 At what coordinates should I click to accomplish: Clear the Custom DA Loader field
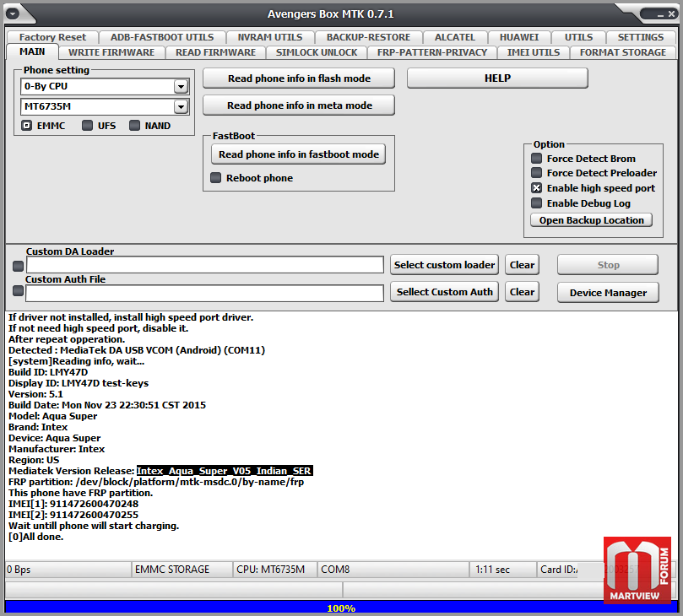522,265
